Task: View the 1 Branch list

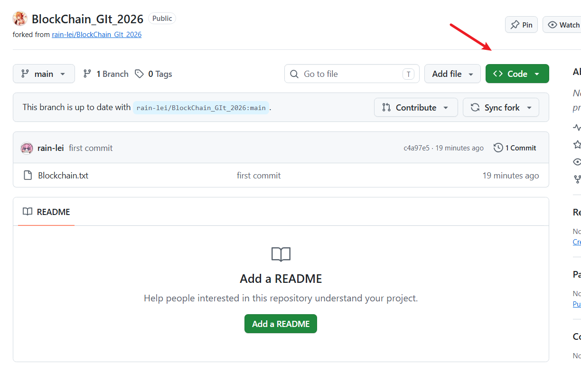Action: (x=106, y=74)
